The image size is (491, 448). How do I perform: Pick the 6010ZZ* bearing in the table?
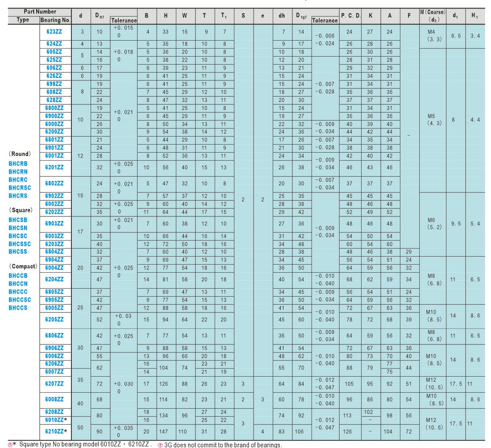(56, 420)
